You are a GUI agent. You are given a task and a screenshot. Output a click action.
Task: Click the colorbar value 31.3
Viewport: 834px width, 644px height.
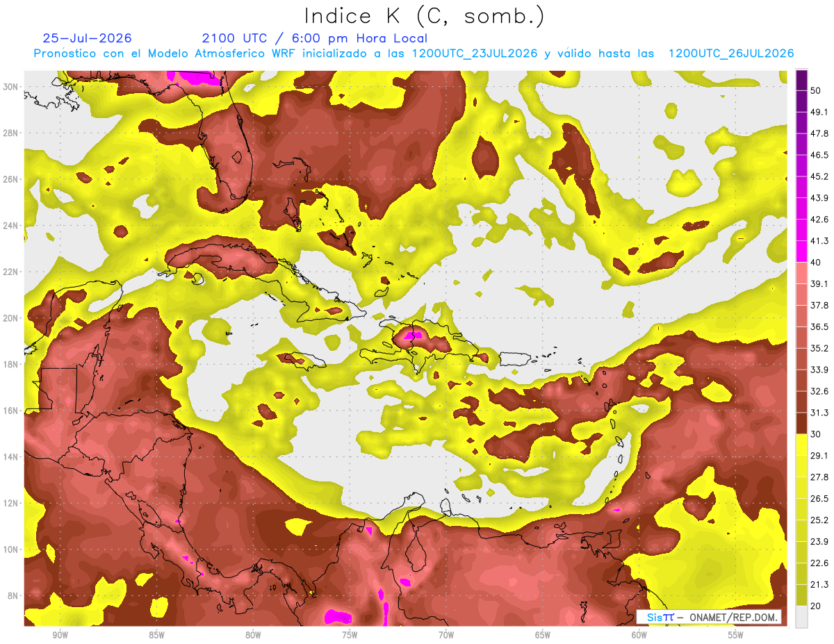[819, 413]
